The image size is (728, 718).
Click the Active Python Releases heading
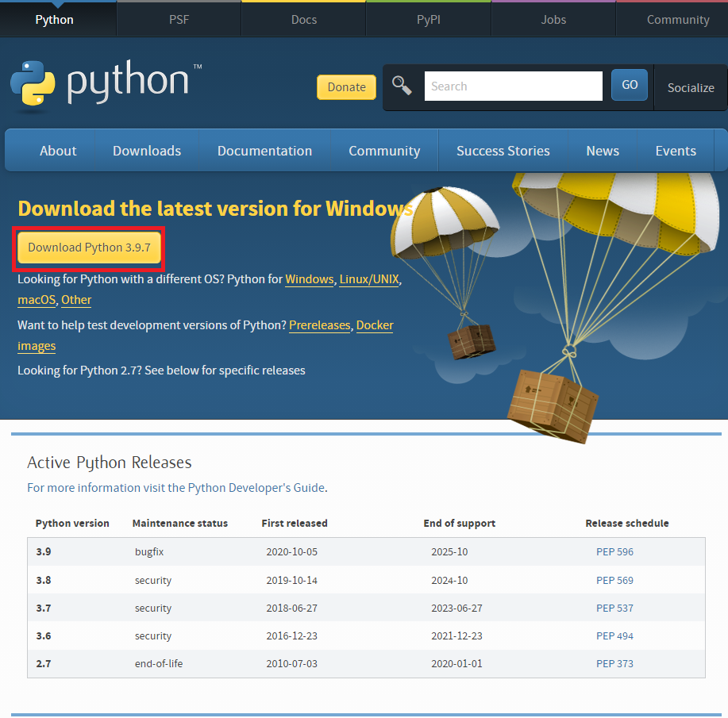[x=109, y=463]
